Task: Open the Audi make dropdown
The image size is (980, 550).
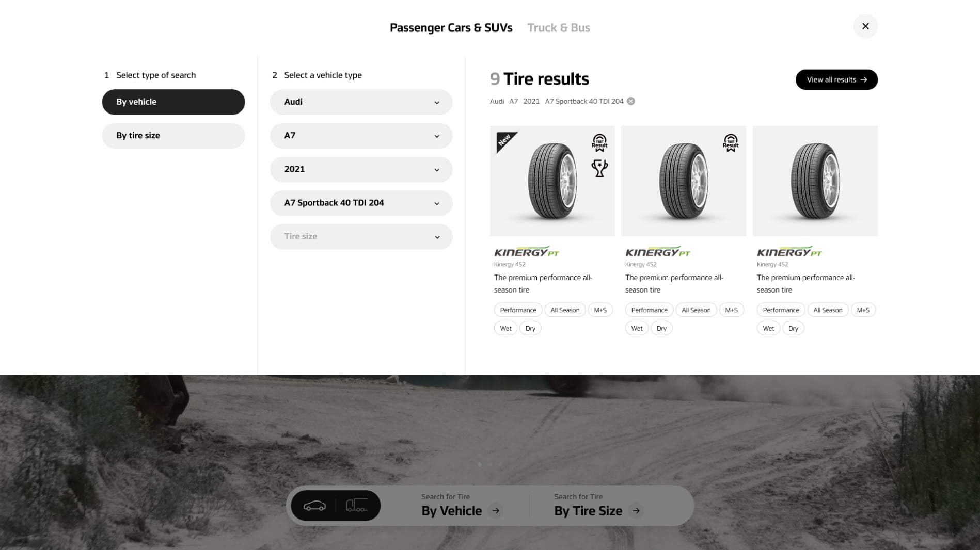Action: coord(361,102)
